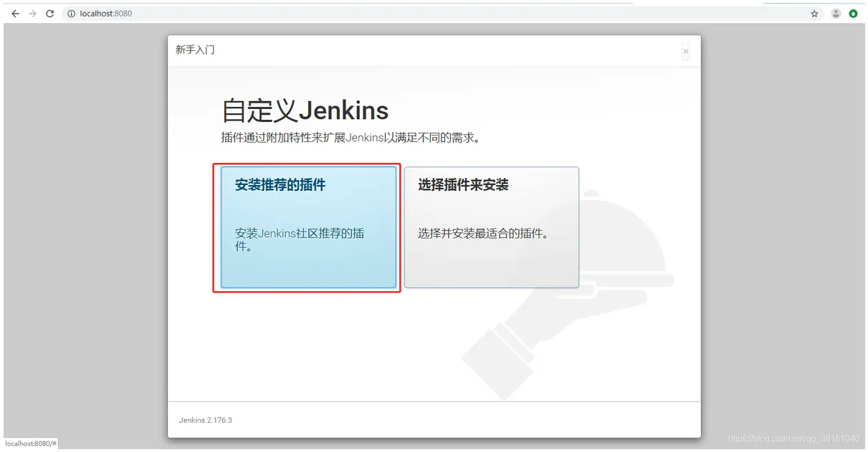Image resolution: width=868 pixels, height=452 pixels.
Task: Click the 新手入门 dialog title
Action: (195, 50)
